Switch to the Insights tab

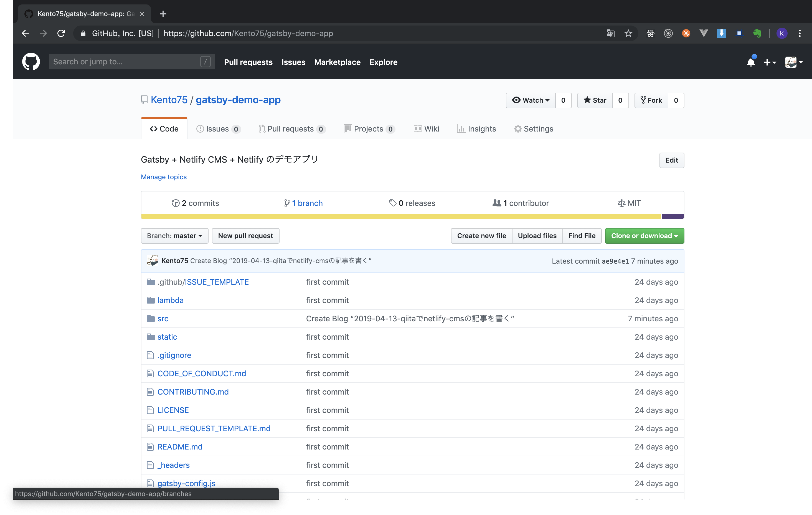point(476,128)
